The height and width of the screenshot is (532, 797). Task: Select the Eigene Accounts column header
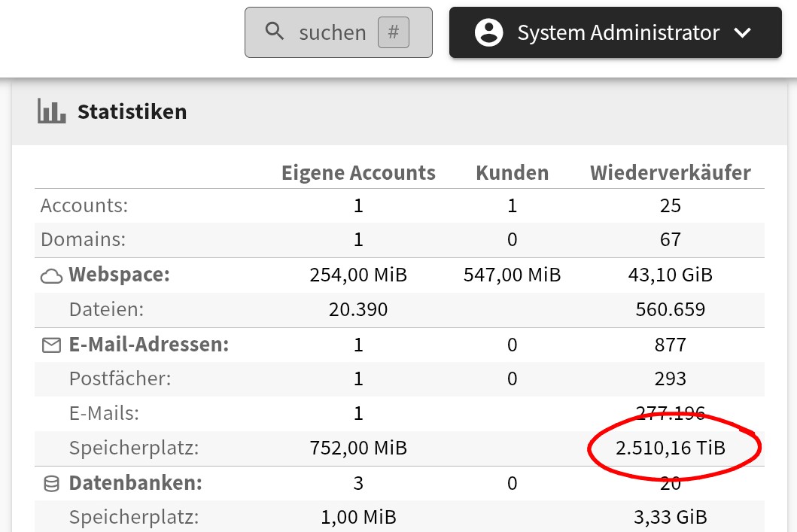[x=358, y=173]
